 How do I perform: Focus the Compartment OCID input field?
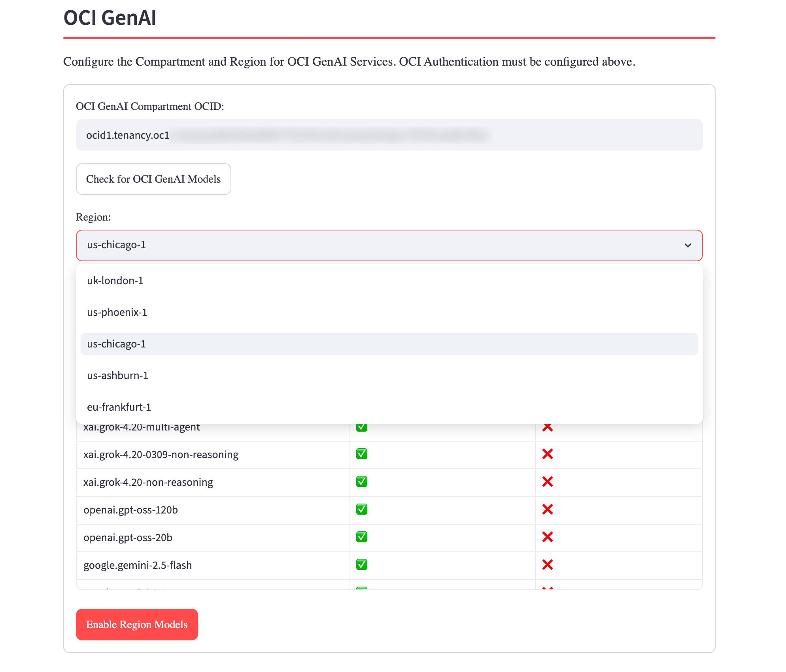point(389,135)
